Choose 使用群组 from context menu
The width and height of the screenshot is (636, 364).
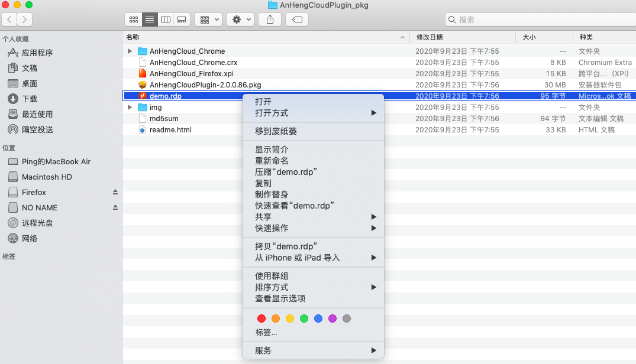pyautogui.click(x=313, y=276)
